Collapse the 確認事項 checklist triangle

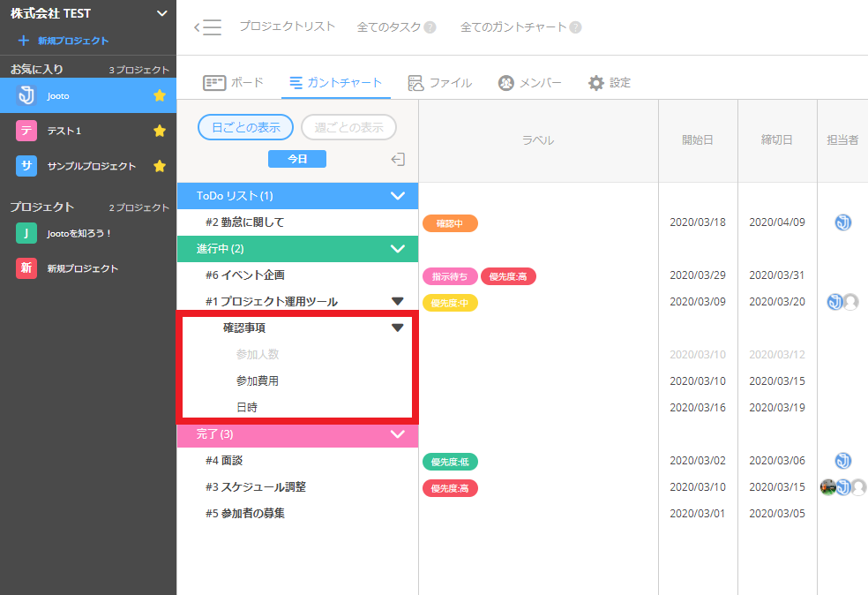(x=397, y=328)
